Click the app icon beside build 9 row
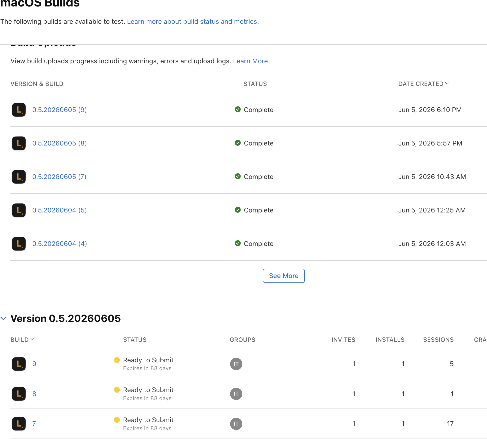Screen dimensions: 487x448 19,364
